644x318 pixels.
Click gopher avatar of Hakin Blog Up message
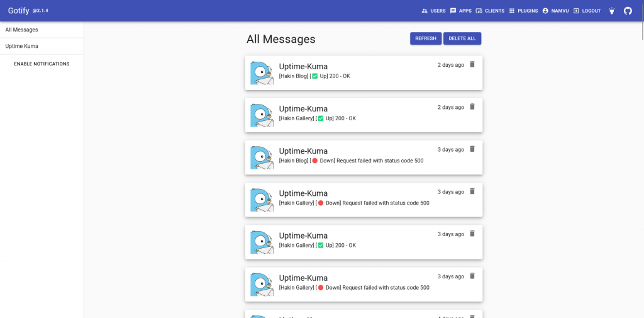262,73
